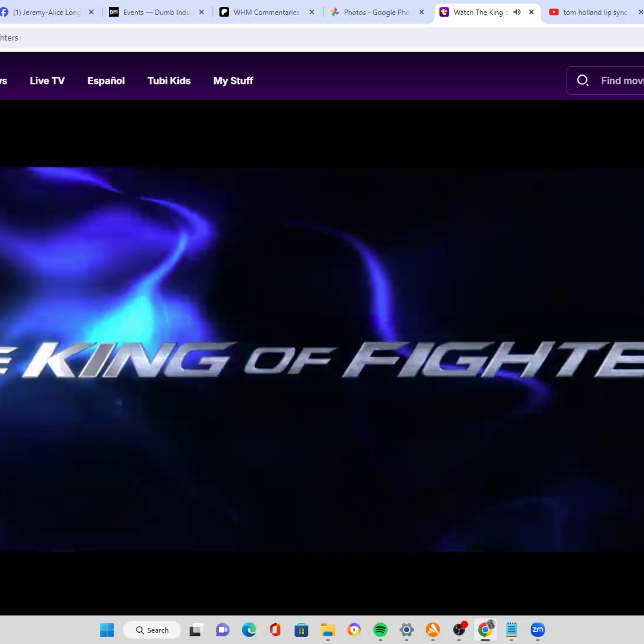Open Task View from the taskbar
Image resolution: width=644 pixels, height=644 pixels.
click(196, 630)
